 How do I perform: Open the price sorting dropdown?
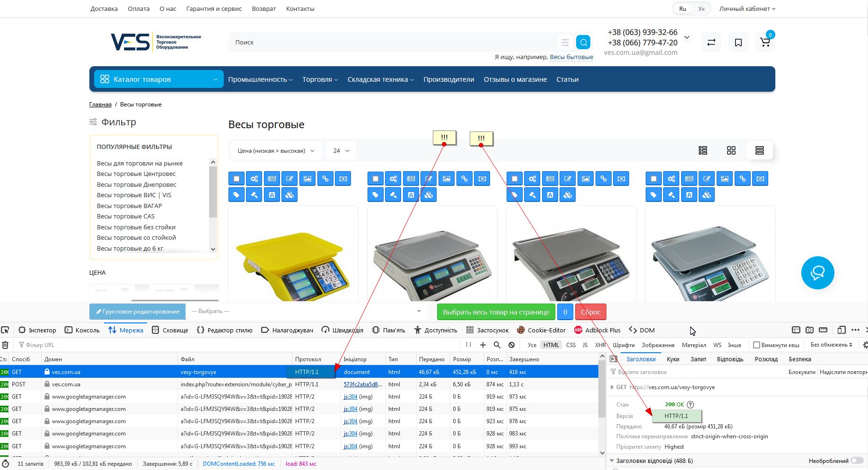276,151
